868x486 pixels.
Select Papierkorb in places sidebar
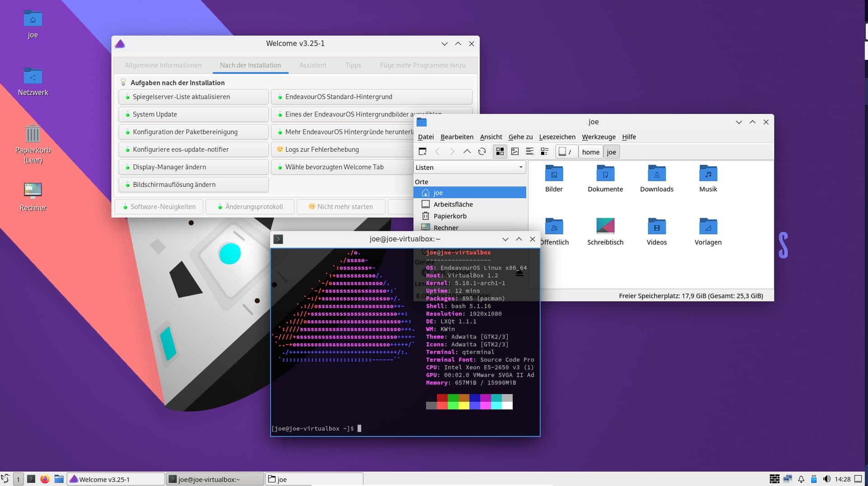coord(470,216)
